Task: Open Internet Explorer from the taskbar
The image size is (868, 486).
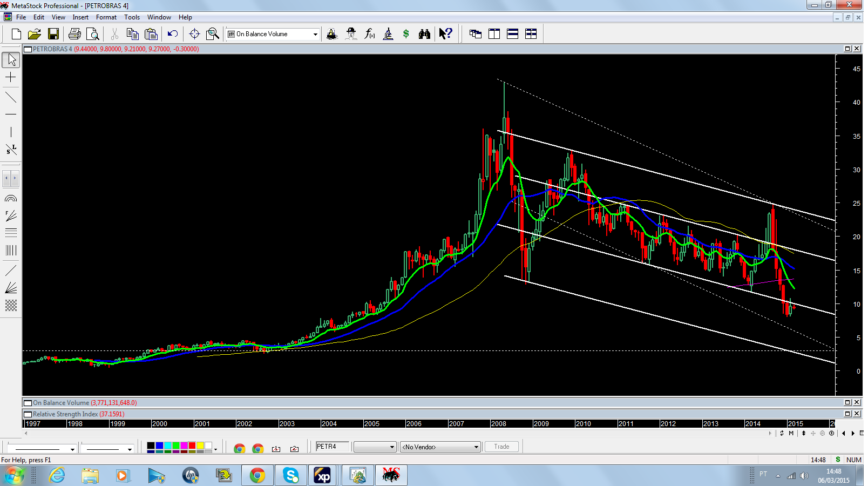Action: coord(57,475)
